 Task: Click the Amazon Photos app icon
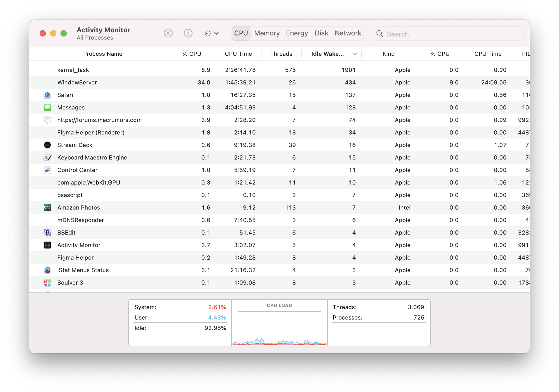[47, 207]
